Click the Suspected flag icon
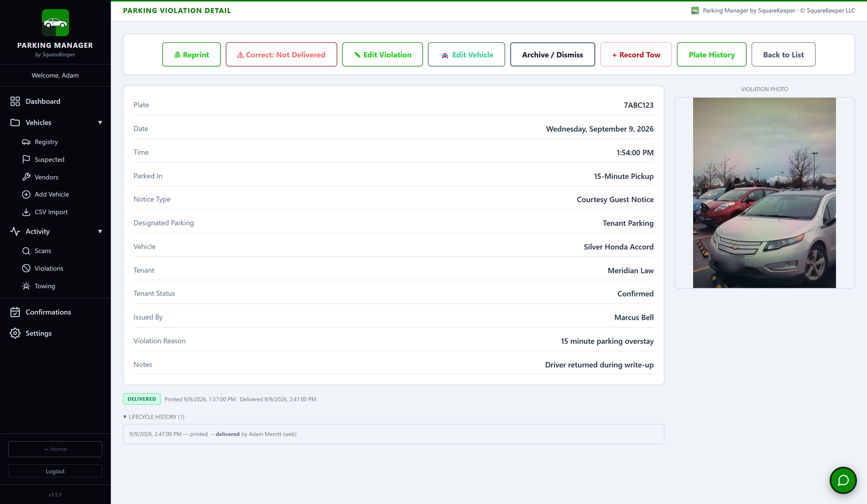This screenshot has height=504, width=867. [x=26, y=159]
